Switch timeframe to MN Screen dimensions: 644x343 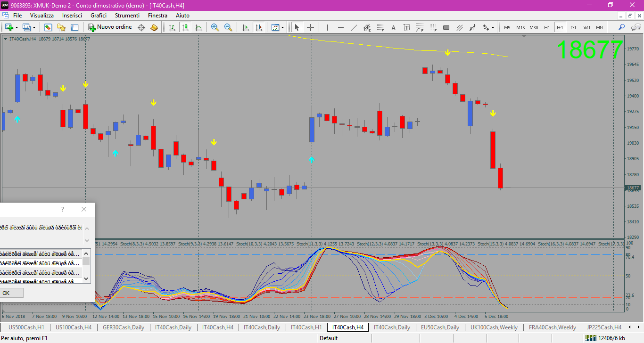click(600, 27)
